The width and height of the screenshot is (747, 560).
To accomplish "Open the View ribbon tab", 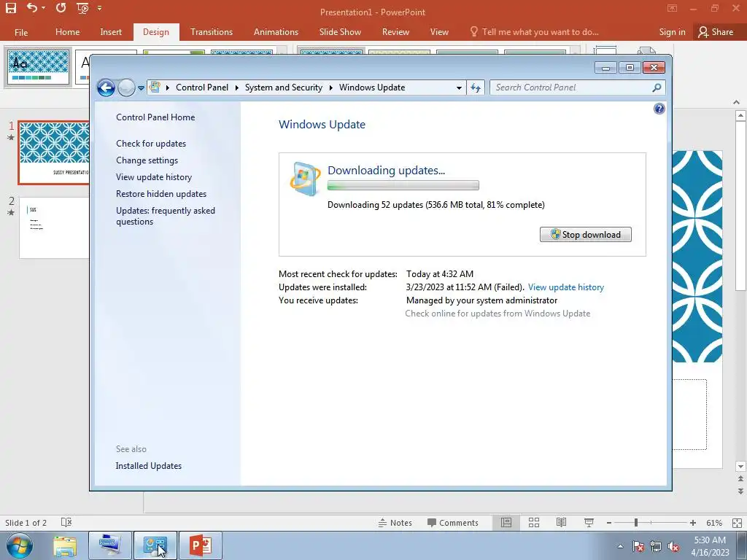I will [439, 32].
